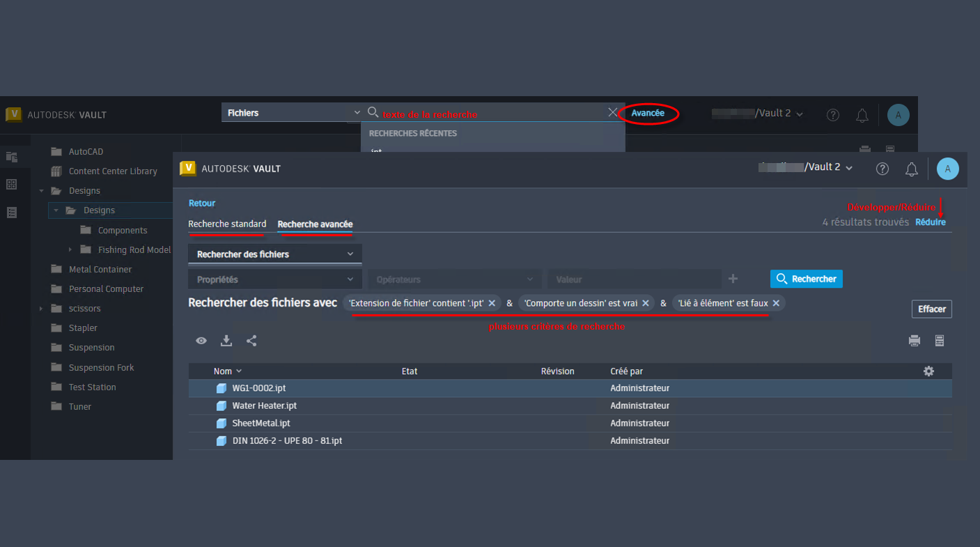This screenshot has width=980, height=547.
Task: Open the folders view icon in back window sidebar
Action: pos(12,157)
